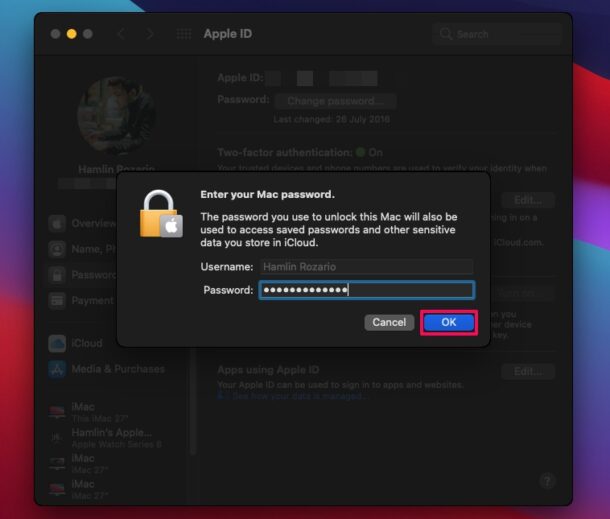Click the padlock icon in dialog
The image size is (610, 519).
click(161, 214)
